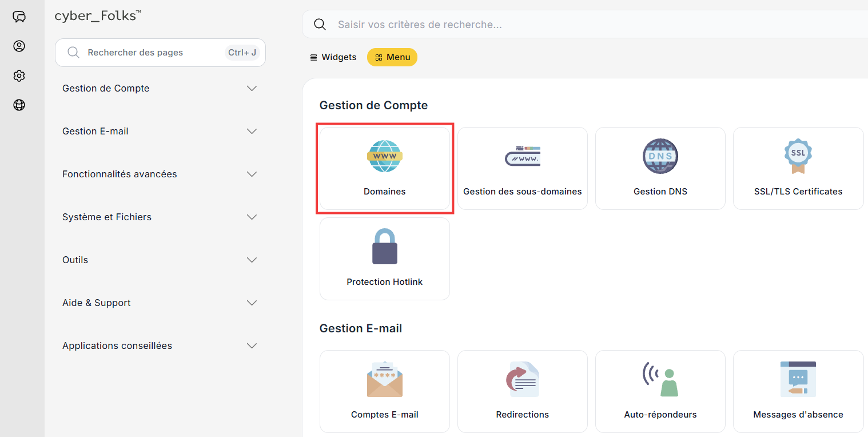The width and height of the screenshot is (868, 437).
Task: Open the Domaines label link
Action: point(385,192)
